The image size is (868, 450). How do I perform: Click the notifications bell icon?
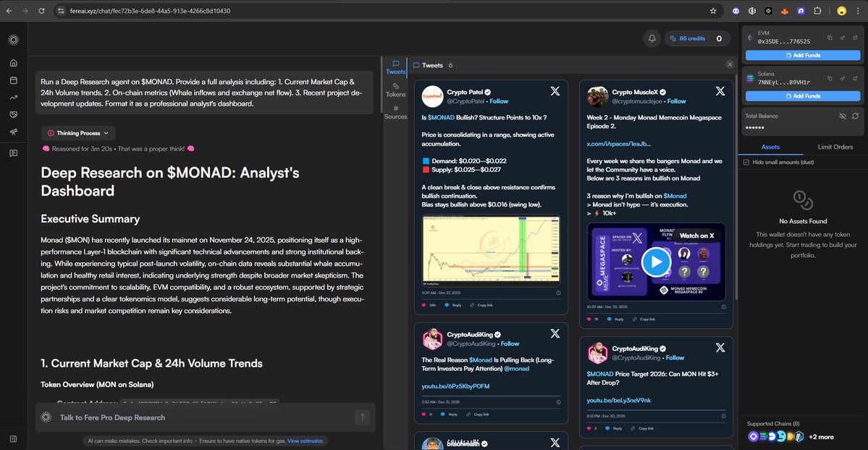[x=652, y=38]
